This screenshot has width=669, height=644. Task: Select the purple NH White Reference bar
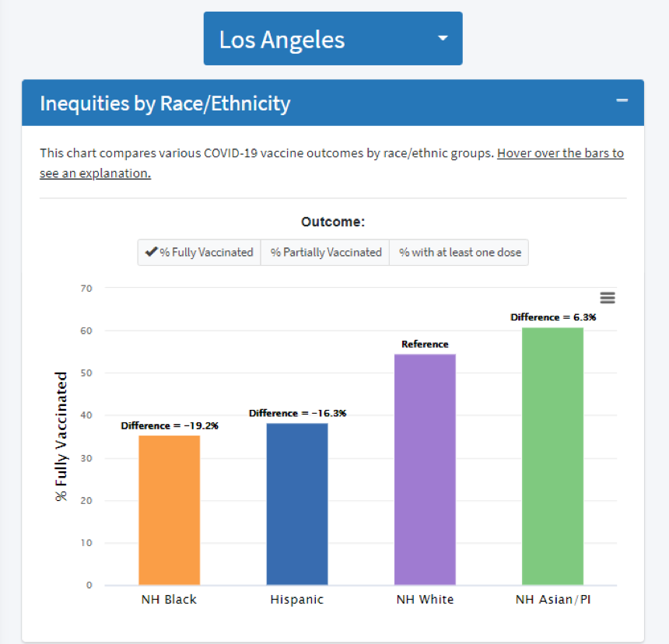coord(425,467)
